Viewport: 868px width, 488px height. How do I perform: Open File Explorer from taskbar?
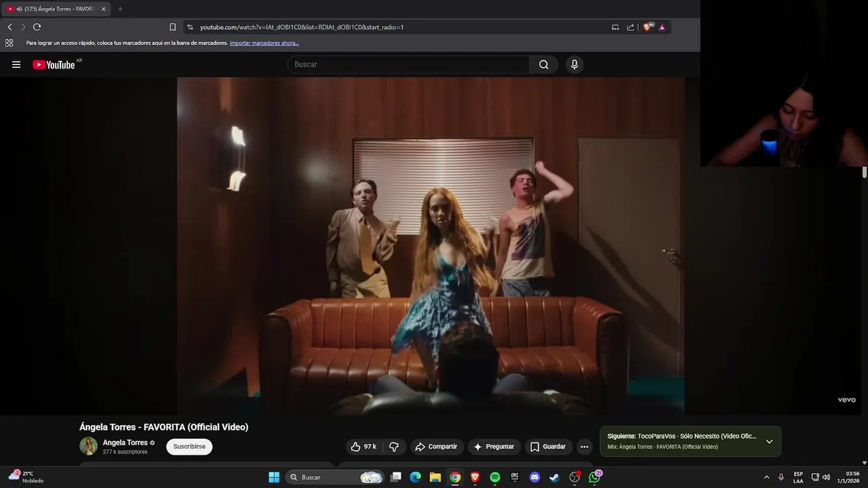click(x=435, y=477)
